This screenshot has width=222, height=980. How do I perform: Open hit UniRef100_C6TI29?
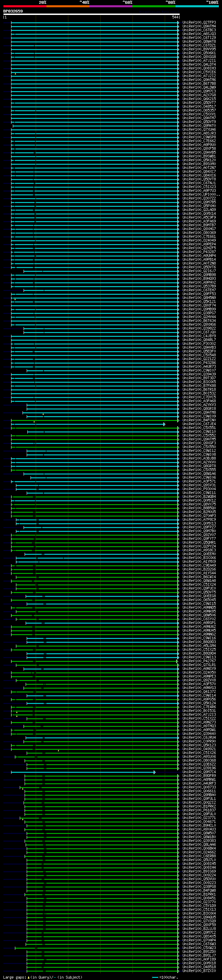(199, 38)
